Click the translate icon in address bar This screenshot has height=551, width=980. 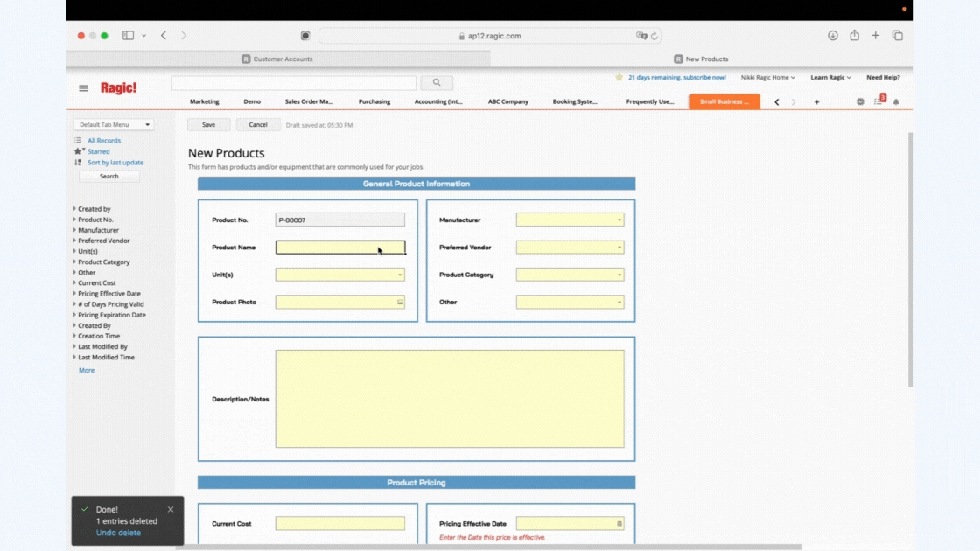(641, 36)
